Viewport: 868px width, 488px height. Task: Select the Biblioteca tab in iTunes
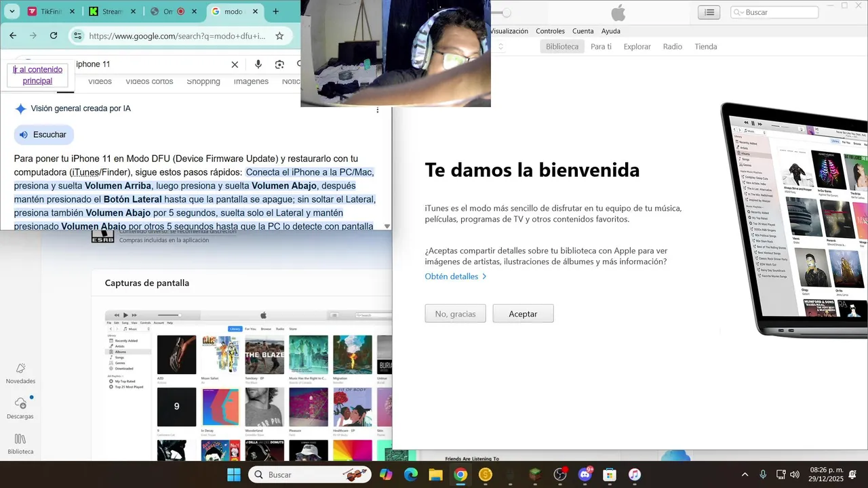click(562, 47)
